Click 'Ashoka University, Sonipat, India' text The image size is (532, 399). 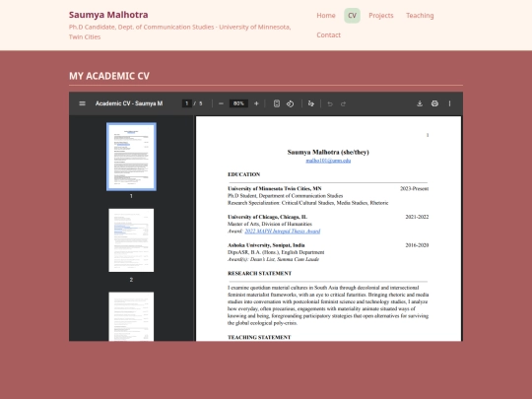pos(266,245)
